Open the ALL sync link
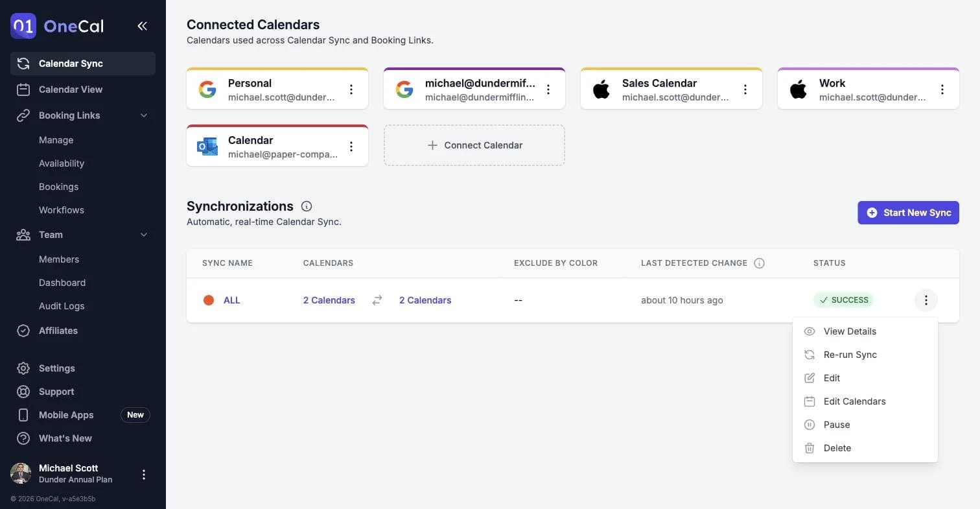980x509 pixels. click(x=232, y=300)
